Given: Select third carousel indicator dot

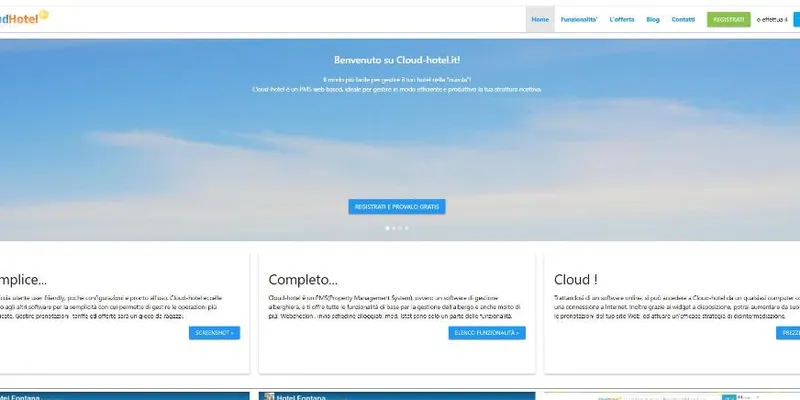Looking at the screenshot, I should 400,228.
